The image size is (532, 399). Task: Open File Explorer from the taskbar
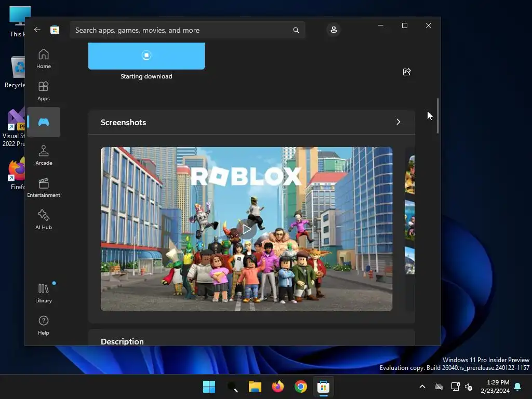[255, 387]
